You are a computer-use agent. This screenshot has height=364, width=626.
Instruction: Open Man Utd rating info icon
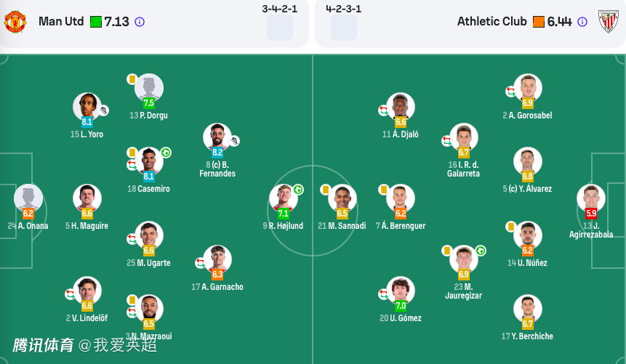(140, 22)
